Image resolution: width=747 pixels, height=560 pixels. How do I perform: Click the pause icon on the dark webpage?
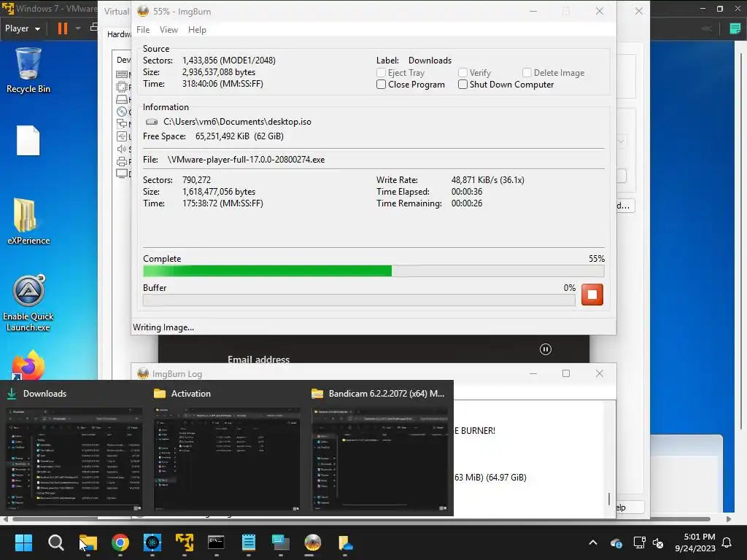(x=546, y=349)
